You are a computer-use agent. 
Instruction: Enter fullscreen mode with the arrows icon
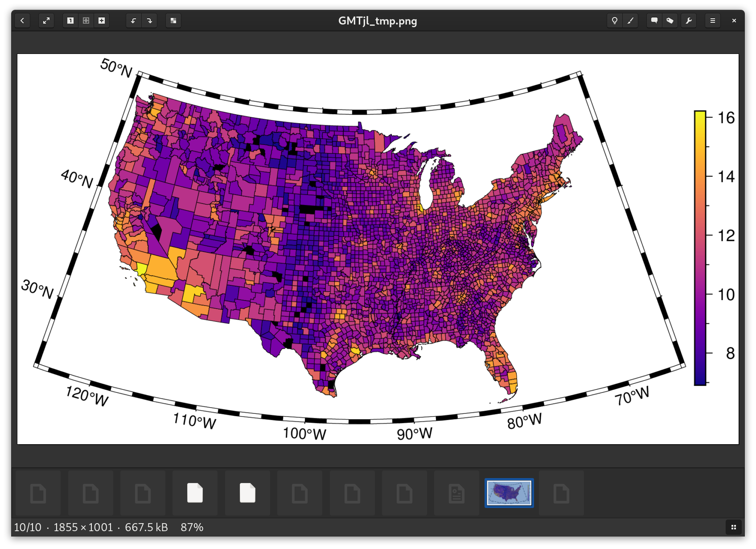click(x=46, y=21)
